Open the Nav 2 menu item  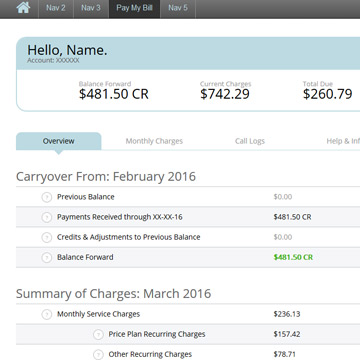click(55, 8)
